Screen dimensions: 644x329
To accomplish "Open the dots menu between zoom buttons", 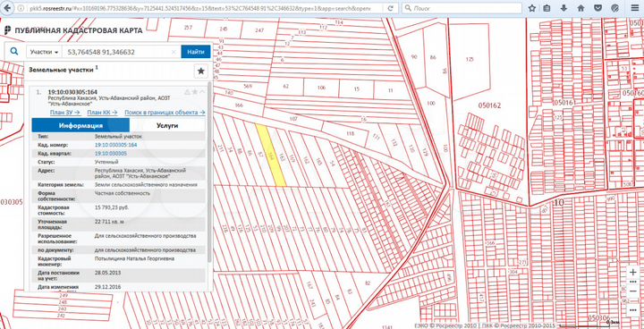I will [x=633, y=282].
